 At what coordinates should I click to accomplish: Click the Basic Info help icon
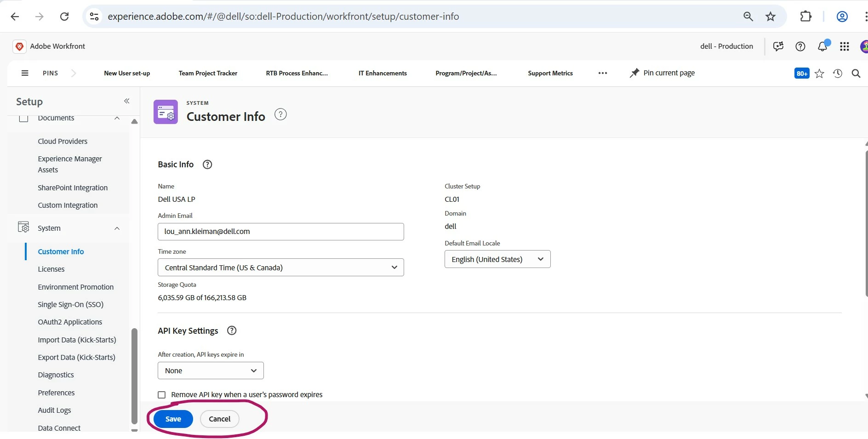(207, 165)
